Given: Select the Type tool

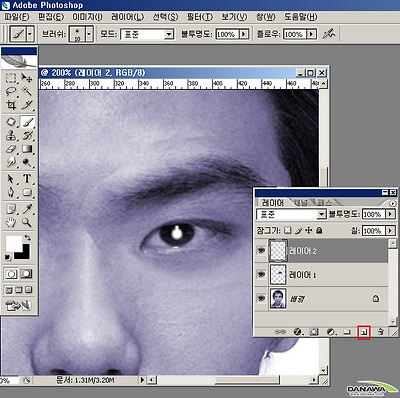Looking at the screenshot, I should pyautogui.click(x=27, y=179).
